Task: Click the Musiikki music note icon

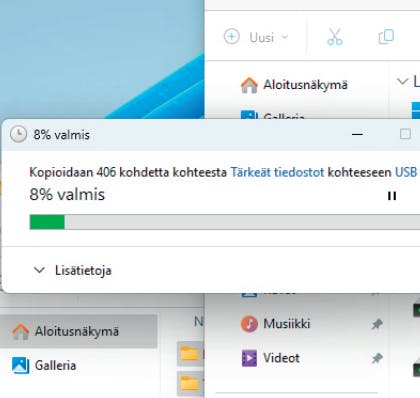Action: [249, 324]
